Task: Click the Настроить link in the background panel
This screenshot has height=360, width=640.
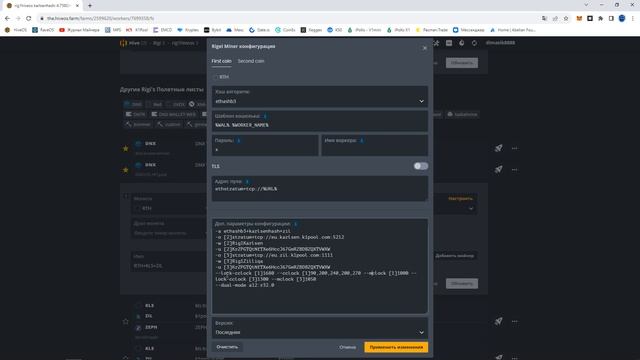Action: click(460, 199)
